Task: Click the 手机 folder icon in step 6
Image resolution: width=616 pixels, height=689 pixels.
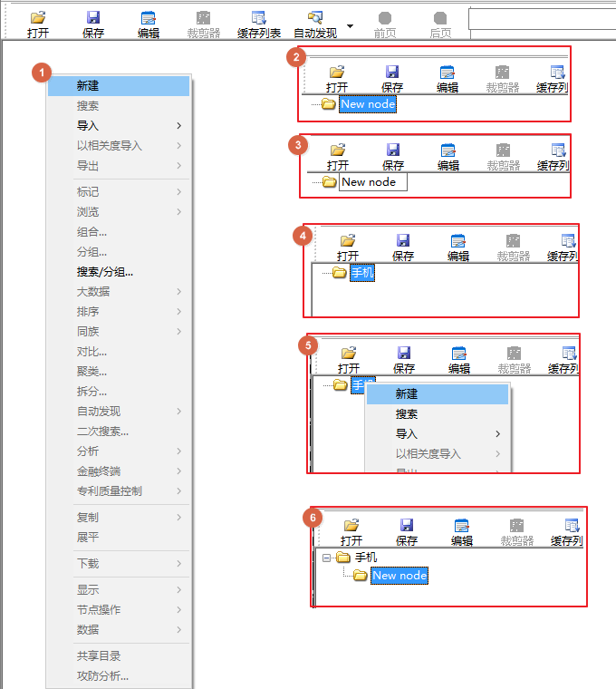Action: [342, 558]
